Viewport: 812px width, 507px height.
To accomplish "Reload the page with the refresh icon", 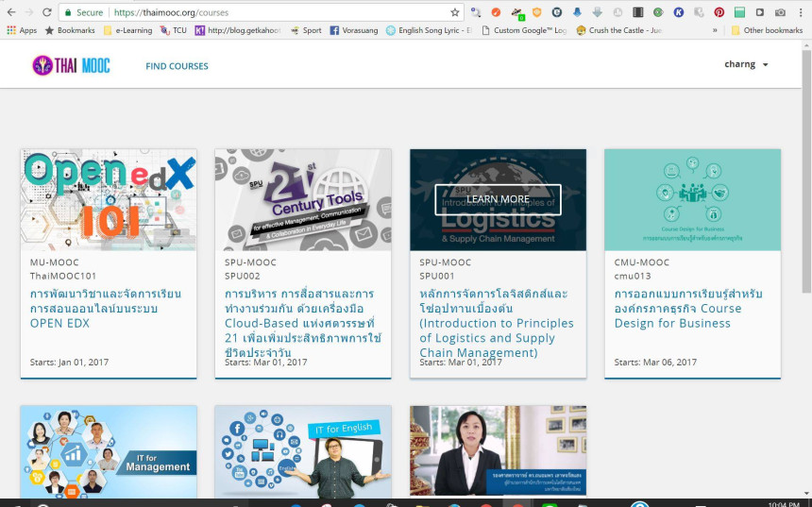I will point(46,12).
